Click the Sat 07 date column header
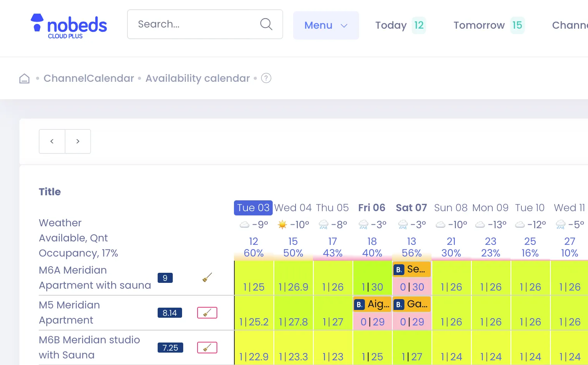This screenshot has width=588, height=365. click(411, 208)
